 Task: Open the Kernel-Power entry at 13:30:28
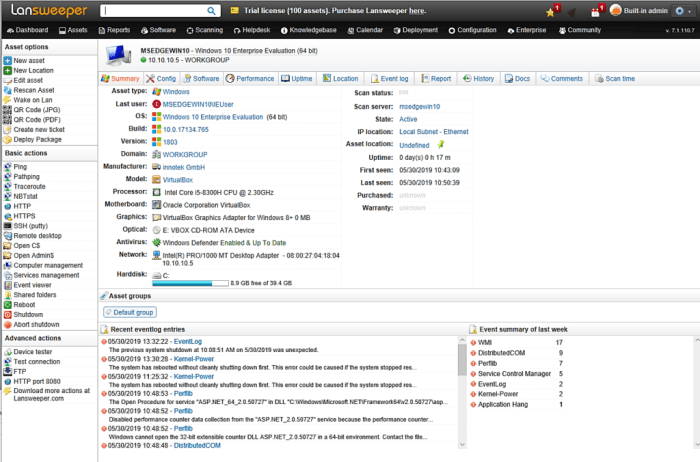click(x=193, y=359)
